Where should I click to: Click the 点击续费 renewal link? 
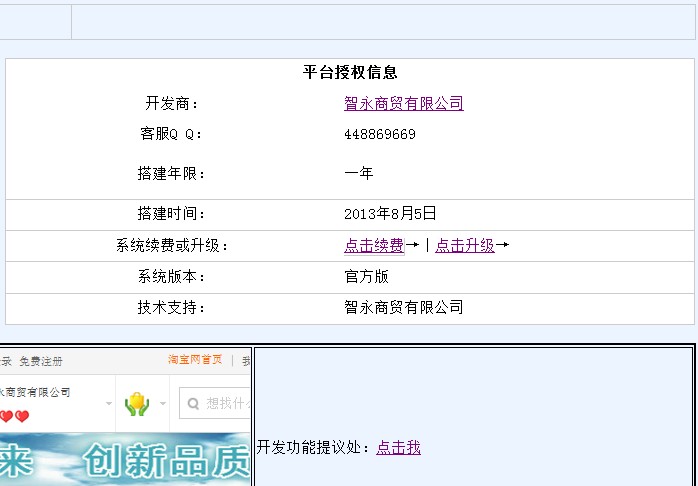click(374, 245)
